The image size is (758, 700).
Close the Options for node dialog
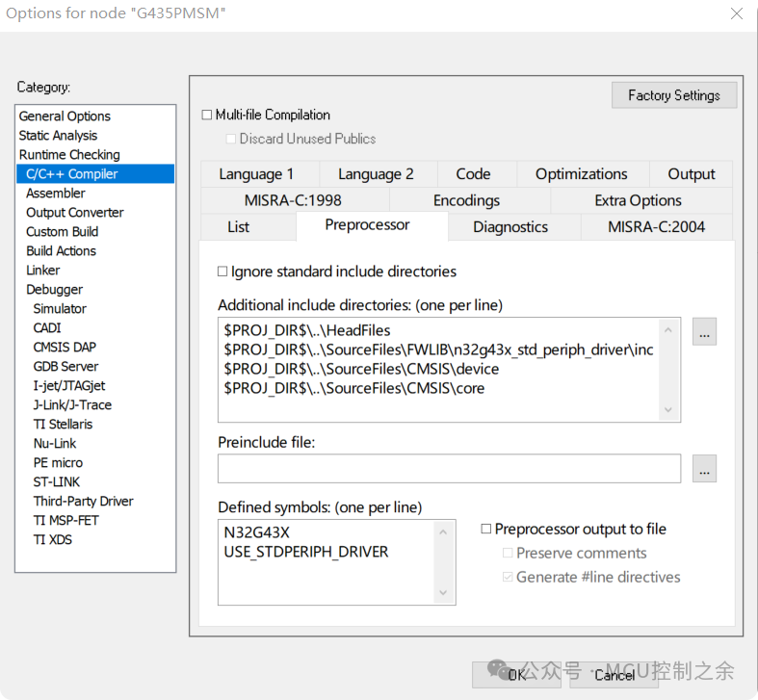[x=736, y=13]
